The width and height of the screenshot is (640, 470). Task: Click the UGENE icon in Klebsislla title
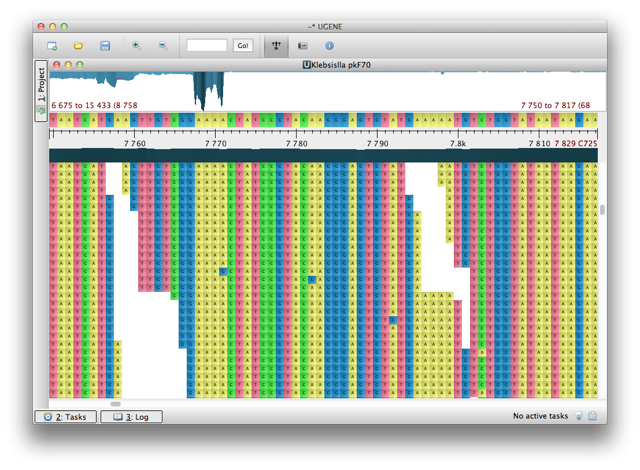coord(307,64)
